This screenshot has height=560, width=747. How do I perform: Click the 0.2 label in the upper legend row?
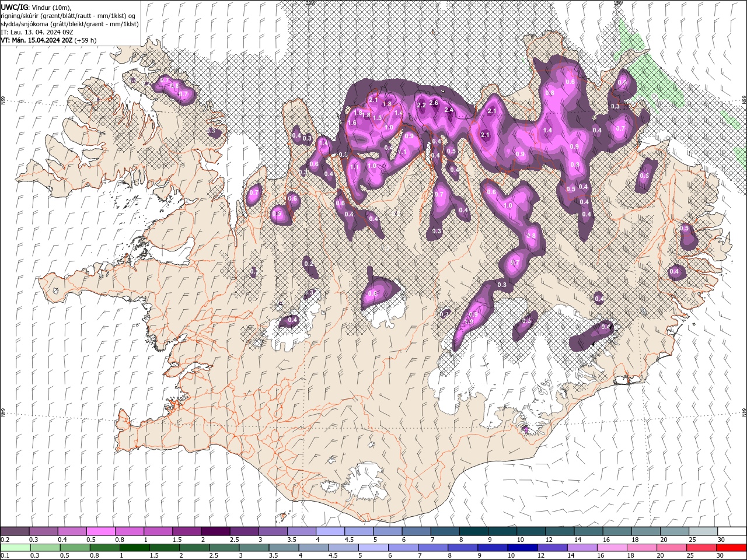point(5,540)
